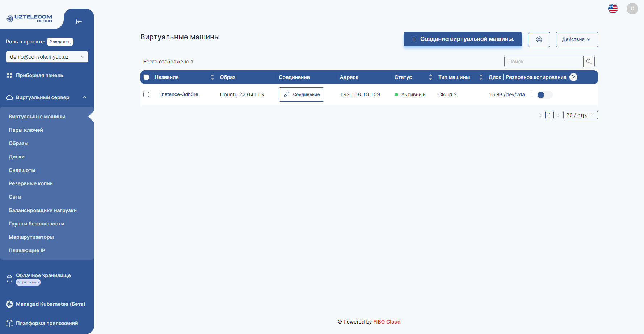Viewport: 644px width, 334px height.
Task: Select all rows with header checkbox
Action: point(146,77)
